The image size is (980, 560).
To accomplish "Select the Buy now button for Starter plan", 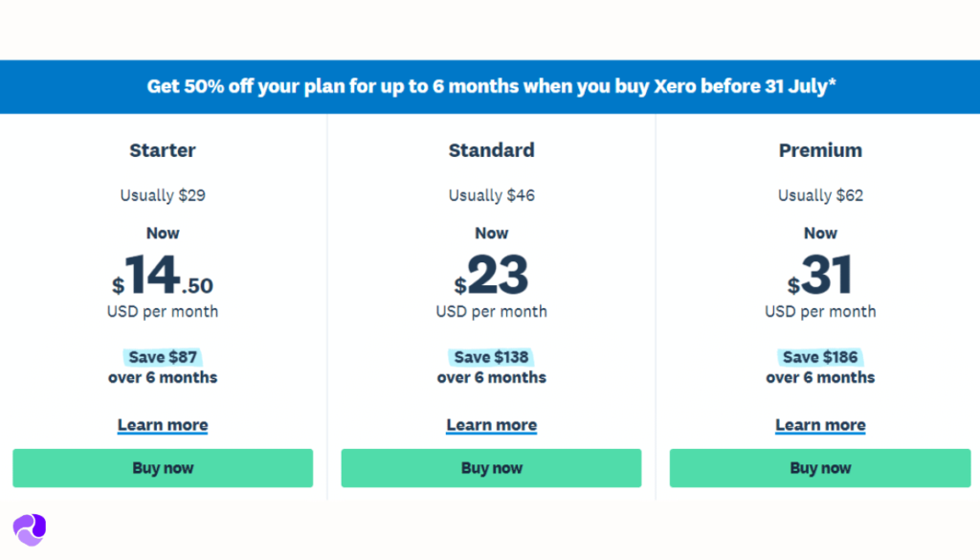I will 162,468.
